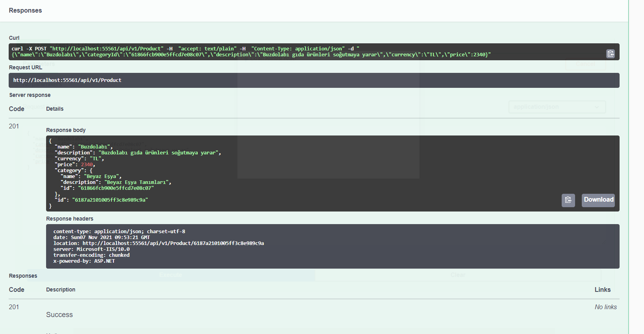644x334 pixels.
Task: Select the curl command text
Action: [x=251, y=52]
